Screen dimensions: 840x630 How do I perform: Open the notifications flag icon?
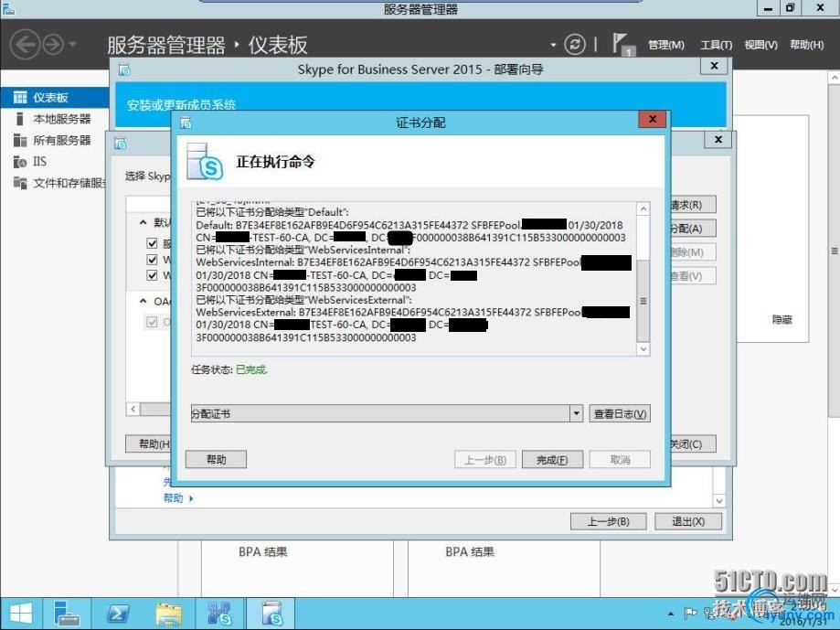click(623, 45)
